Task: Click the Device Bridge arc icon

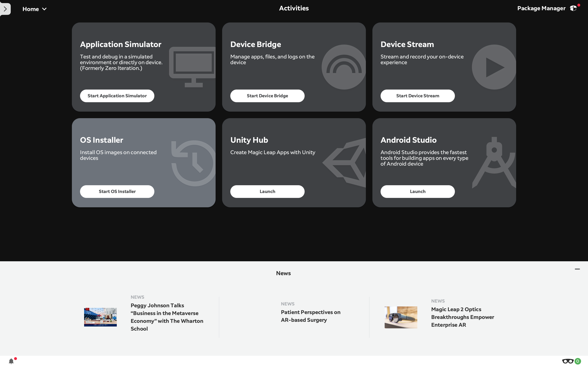Action: click(x=344, y=67)
